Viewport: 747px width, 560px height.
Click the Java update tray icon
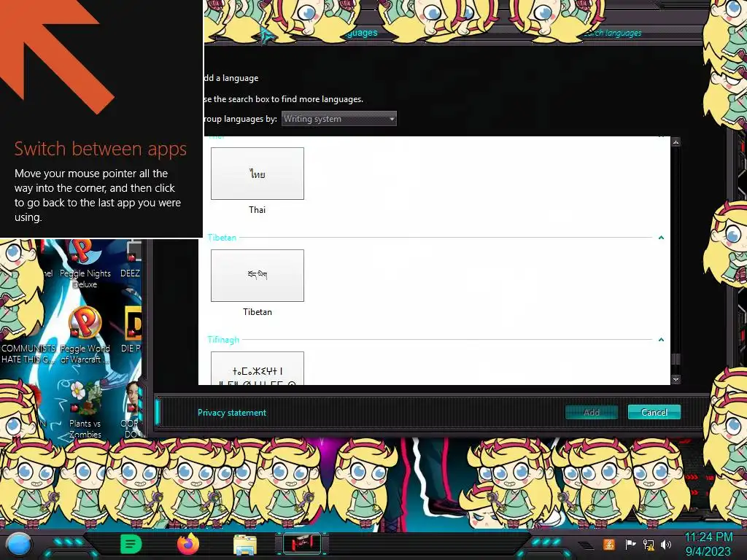pyautogui.click(x=609, y=544)
